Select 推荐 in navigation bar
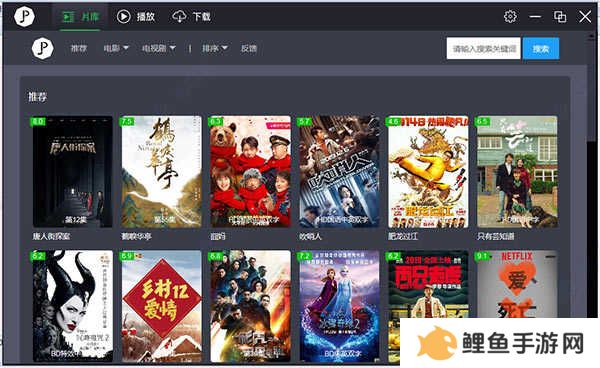Screen dimensions: 600x368 (79, 48)
